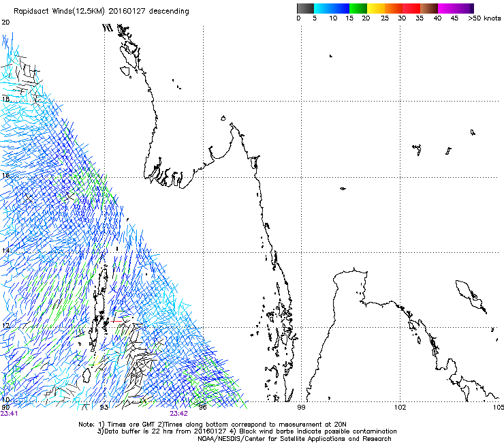Click the green 15-20 knots legend swatch
Viewport: 504px width, 443px height.
click(358, 8)
